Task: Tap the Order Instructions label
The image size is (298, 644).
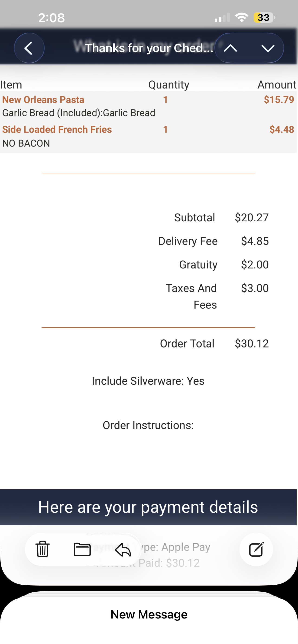Action: pyautogui.click(x=148, y=425)
